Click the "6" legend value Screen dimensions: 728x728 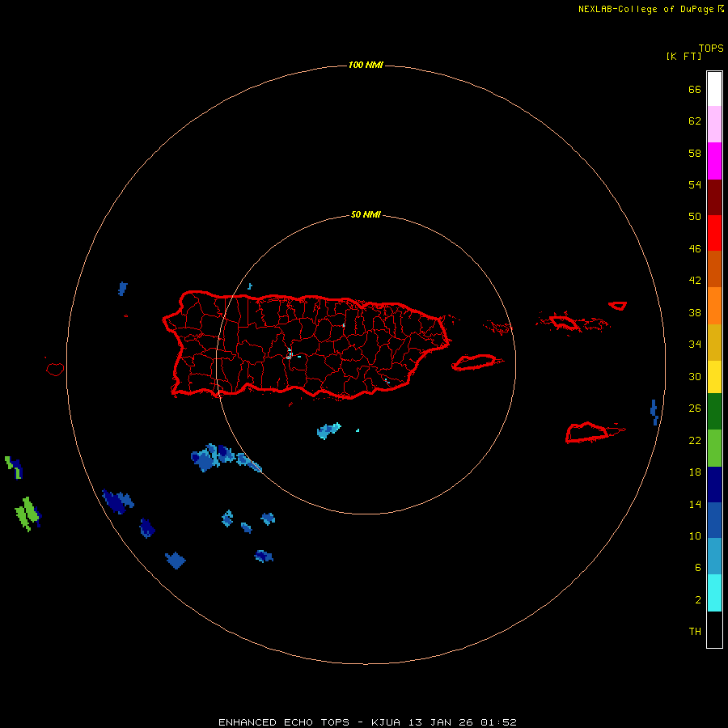click(x=698, y=568)
